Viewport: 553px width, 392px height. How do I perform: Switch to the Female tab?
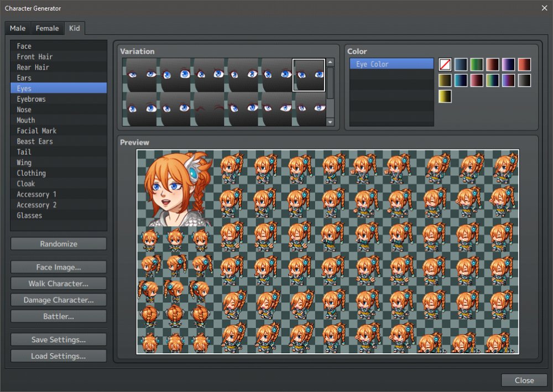[47, 28]
